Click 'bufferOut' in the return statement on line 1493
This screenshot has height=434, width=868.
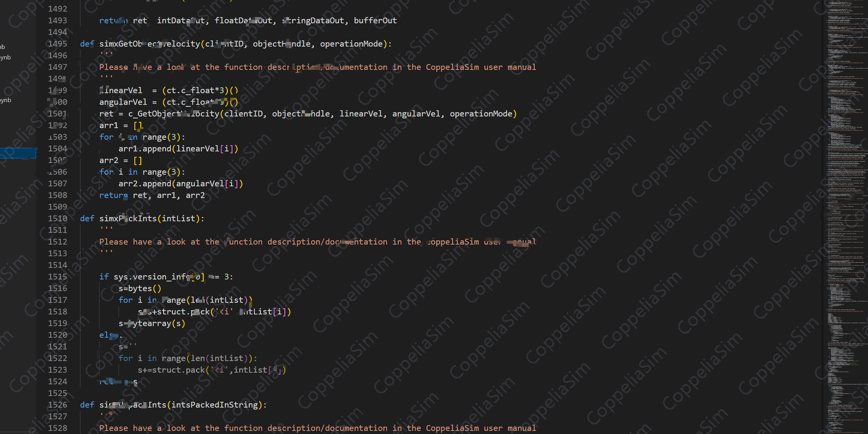click(x=375, y=21)
